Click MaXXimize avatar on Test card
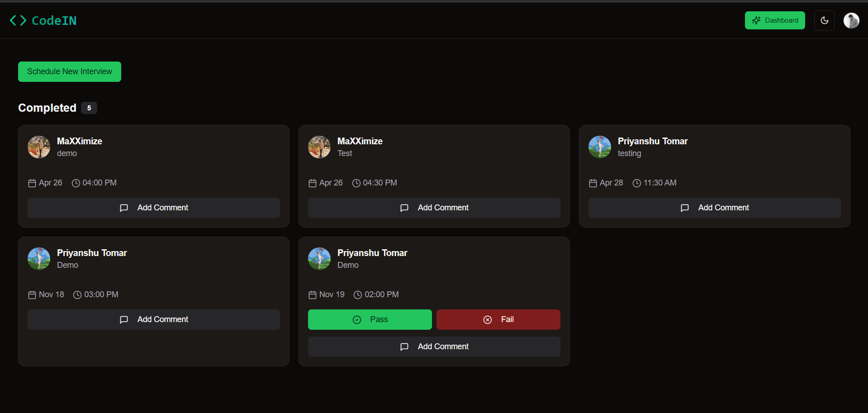Image resolution: width=868 pixels, height=413 pixels. click(319, 147)
